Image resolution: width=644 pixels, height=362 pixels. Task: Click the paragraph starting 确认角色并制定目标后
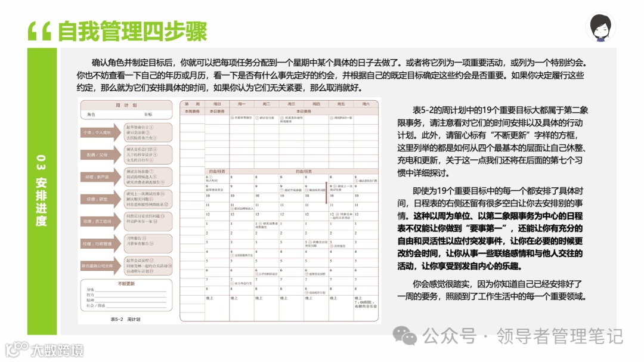pos(332,75)
